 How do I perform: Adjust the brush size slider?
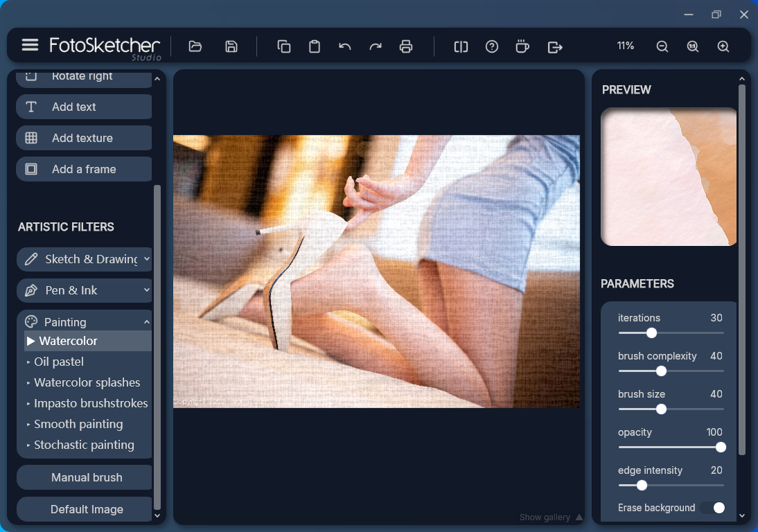tap(660, 409)
